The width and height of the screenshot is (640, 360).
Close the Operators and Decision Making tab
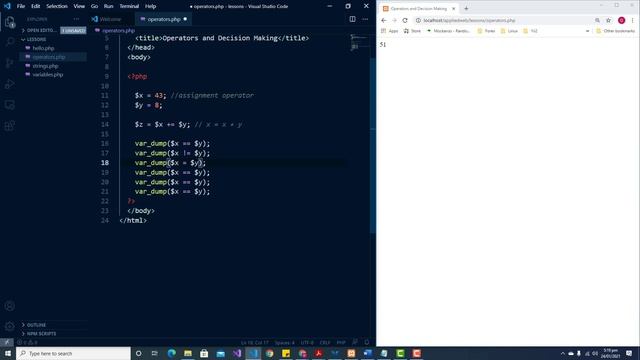[453, 8]
